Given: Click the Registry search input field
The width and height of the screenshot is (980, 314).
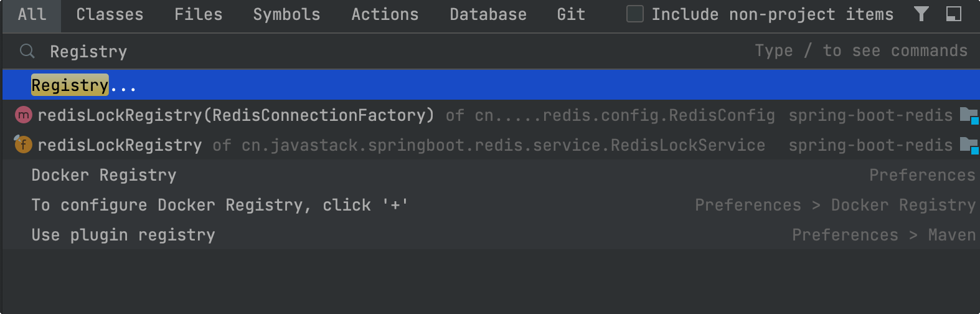Looking at the screenshot, I should pos(374,51).
